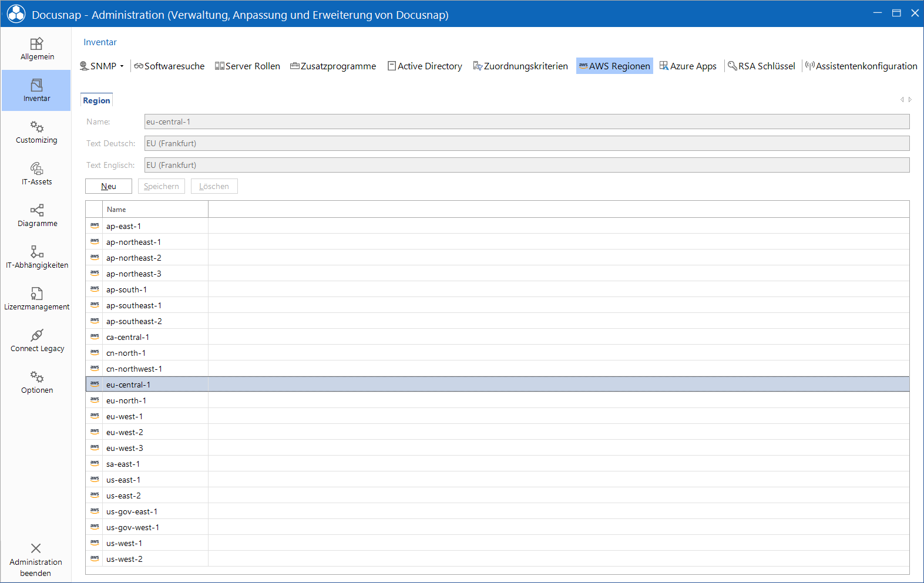The image size is (924, 583).
Task: Click AWS icon beside sa-east-1
Action: pos(95,463)
